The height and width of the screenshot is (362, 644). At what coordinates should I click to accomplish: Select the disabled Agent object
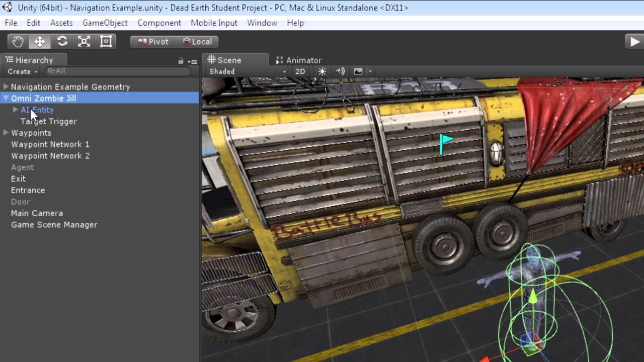(22, 167)
